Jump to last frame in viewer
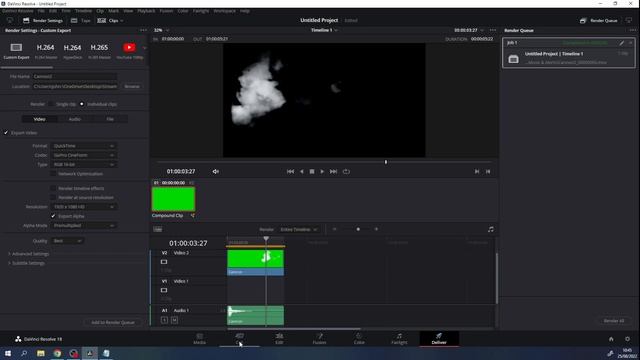Viewport: 640px width, 360px height. 333,171
